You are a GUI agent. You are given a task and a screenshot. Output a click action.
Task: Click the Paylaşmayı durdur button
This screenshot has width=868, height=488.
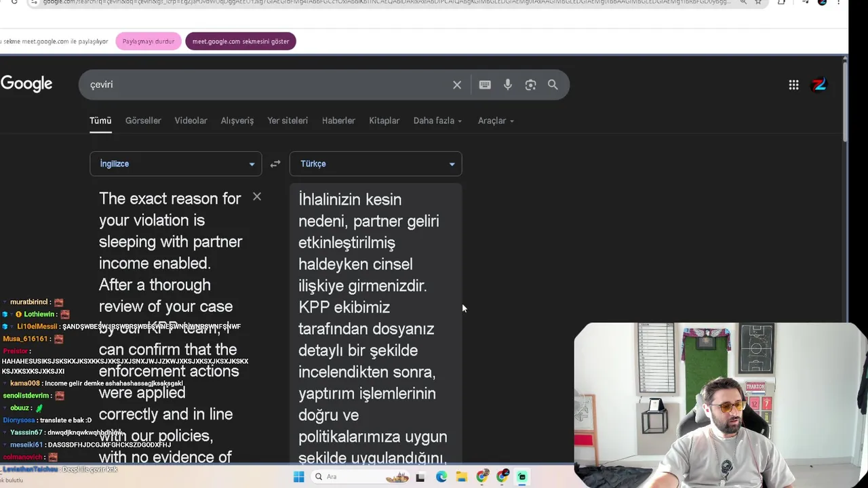point(149,41)
